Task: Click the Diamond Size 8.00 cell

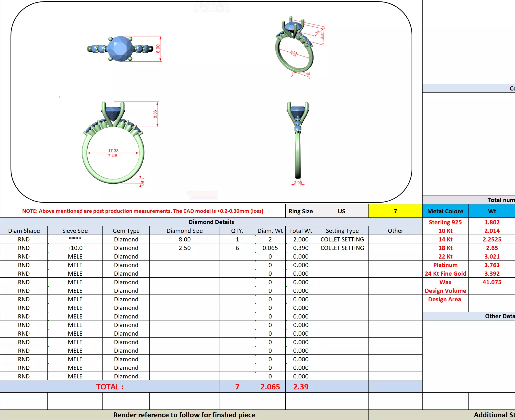Action: pos(184,239)
